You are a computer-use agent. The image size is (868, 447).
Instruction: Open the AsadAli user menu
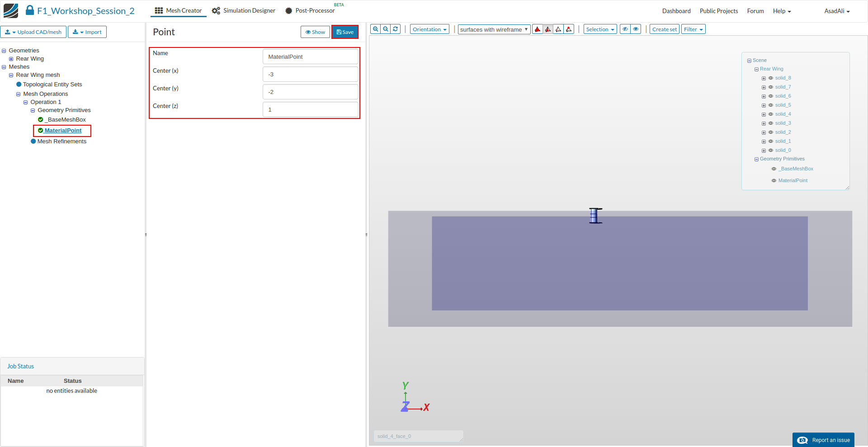click(x=837, y=11)
